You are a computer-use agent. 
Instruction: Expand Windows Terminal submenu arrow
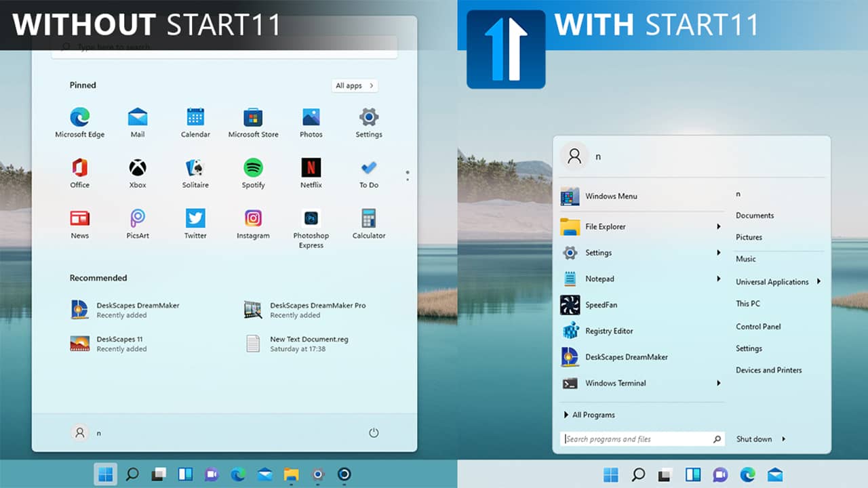click(x=718, y=383)
